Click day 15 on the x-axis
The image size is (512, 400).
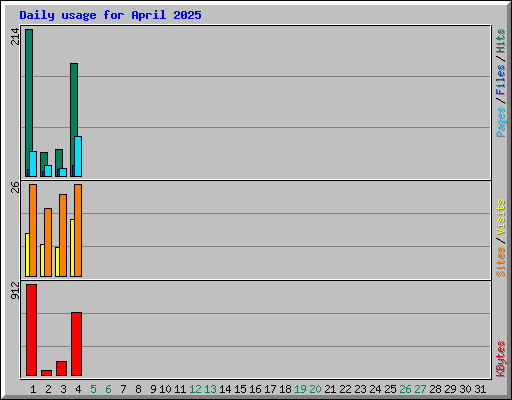tap(240, 389)
